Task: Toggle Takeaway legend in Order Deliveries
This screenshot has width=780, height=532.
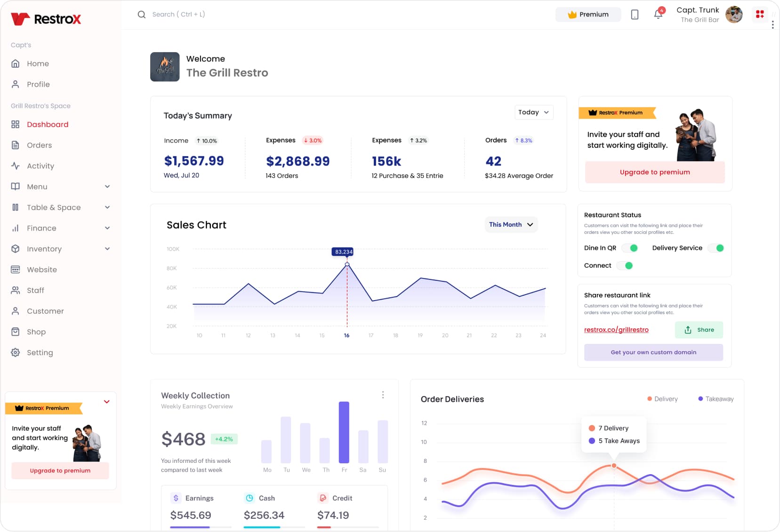Action: pyautogui.click(x=716, y=399)
